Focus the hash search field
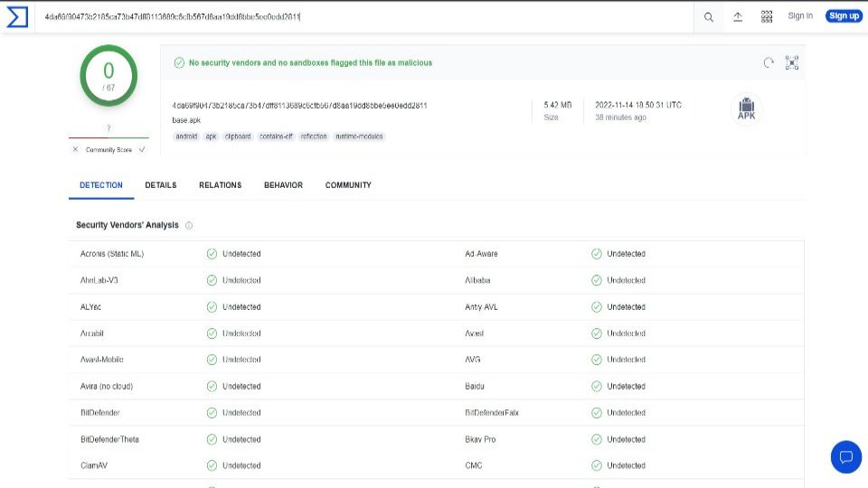The width and height of the screenshot is (868, 488). point(365,17)
